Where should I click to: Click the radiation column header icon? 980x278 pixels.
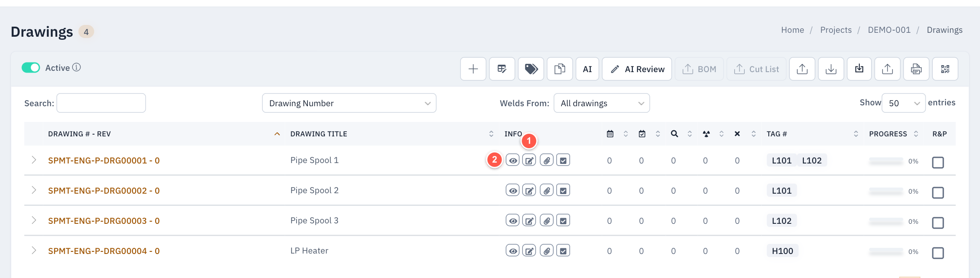click(706, 134)
